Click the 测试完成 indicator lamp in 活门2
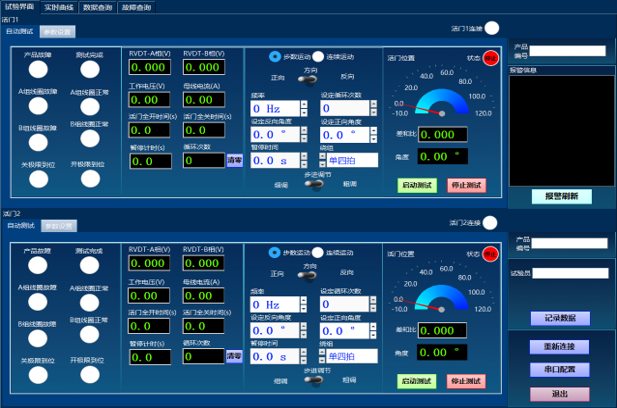 tap(89, 266)
